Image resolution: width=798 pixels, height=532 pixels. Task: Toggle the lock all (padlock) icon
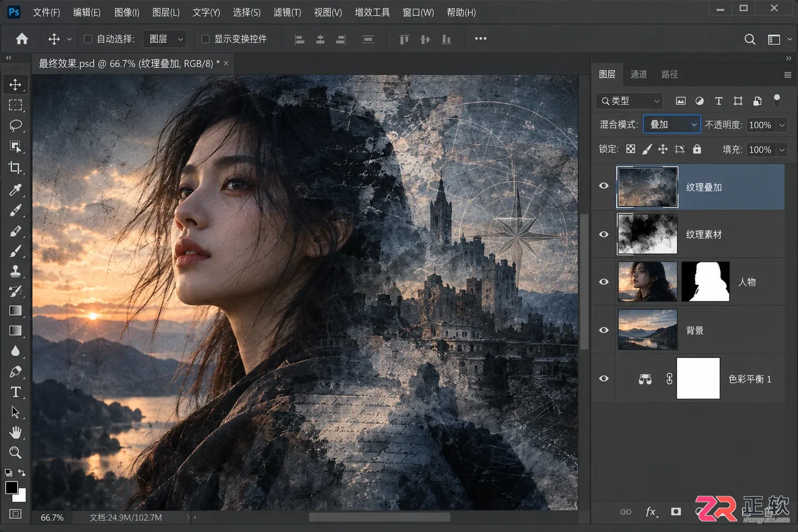(x=697, y=149)
